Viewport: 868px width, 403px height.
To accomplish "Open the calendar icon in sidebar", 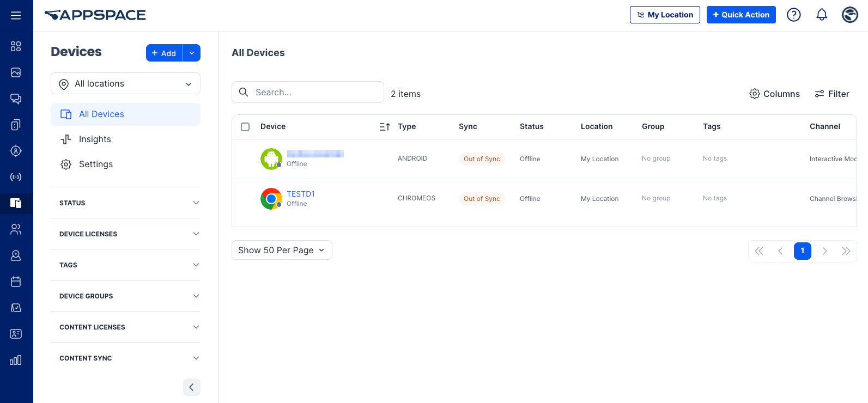I will (x=16, y=282).
